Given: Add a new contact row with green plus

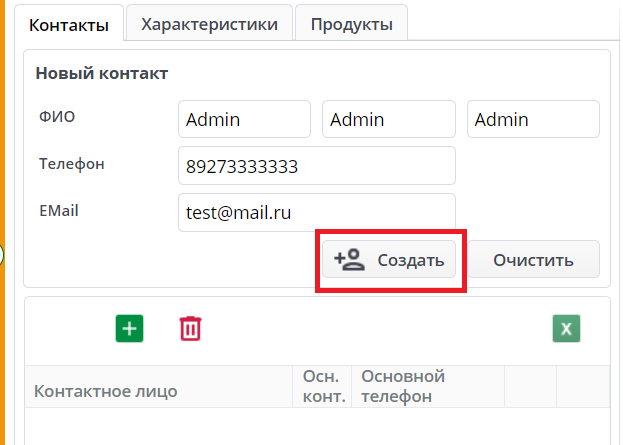Looking at the screenshot, I should (130, 328).
